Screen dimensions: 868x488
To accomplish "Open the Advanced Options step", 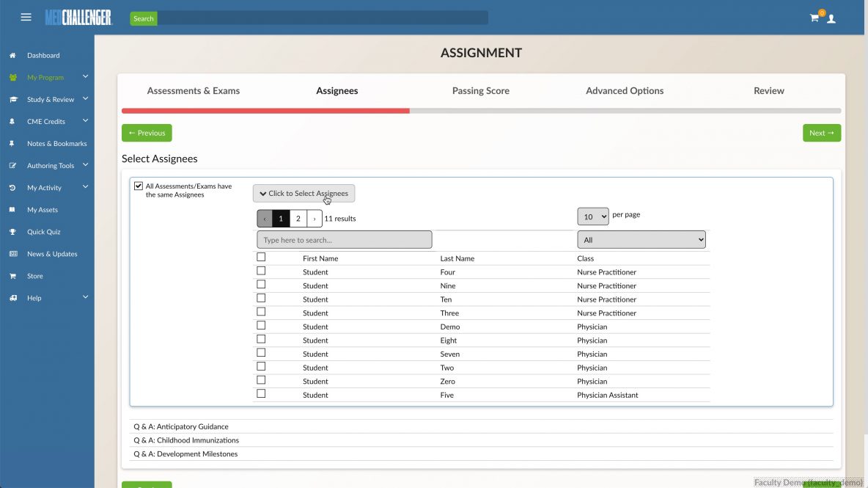I will coord(625,91).
